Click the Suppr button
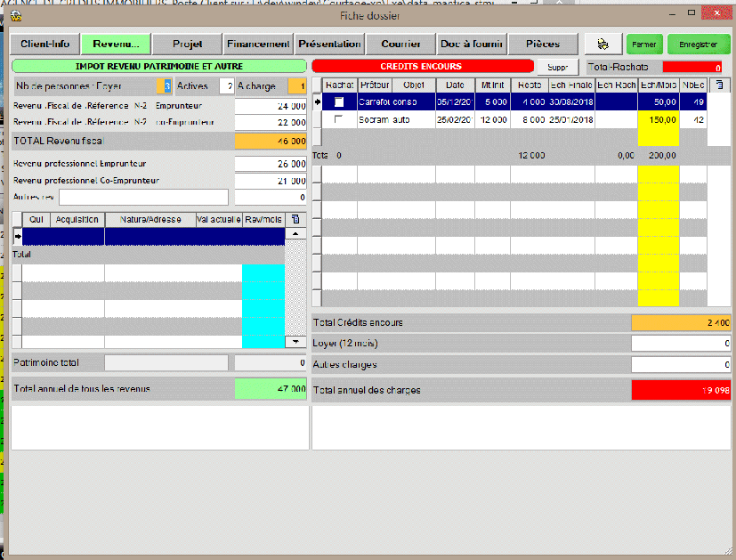 click(557, 67)
